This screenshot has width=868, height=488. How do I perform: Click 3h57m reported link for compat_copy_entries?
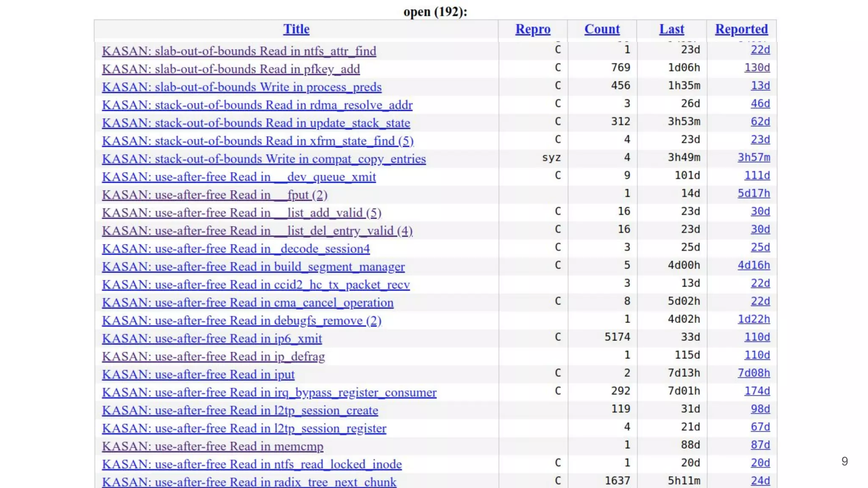(754, 158)
